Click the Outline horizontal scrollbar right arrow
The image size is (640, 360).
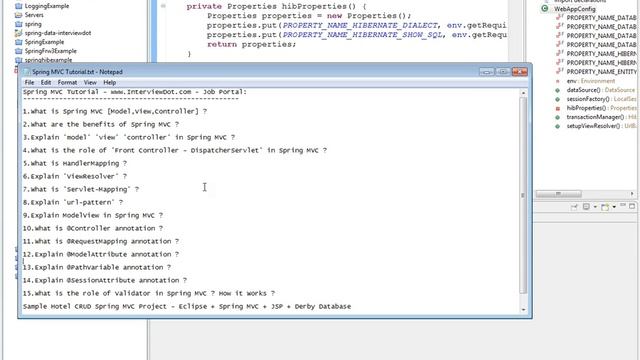coord(632,194)
